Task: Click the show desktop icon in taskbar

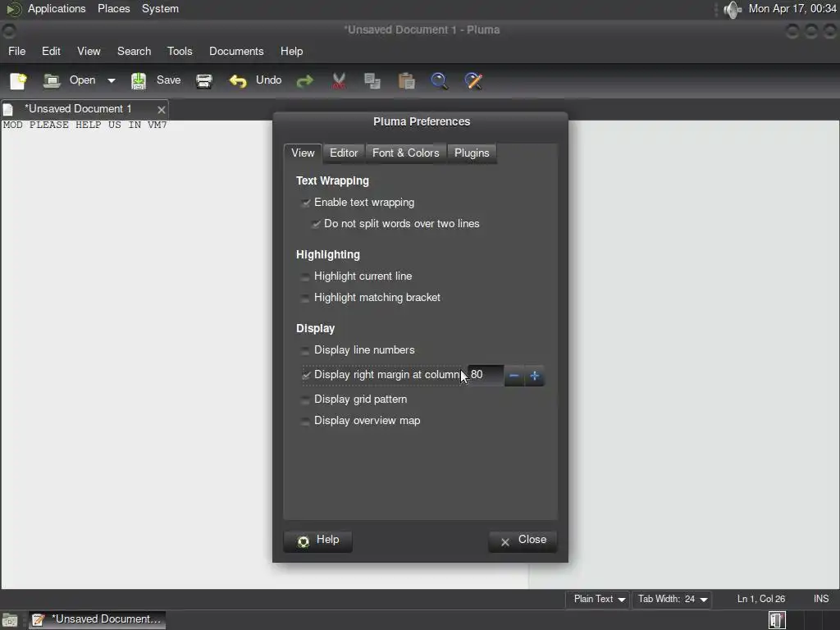Action: click(10, 620)
